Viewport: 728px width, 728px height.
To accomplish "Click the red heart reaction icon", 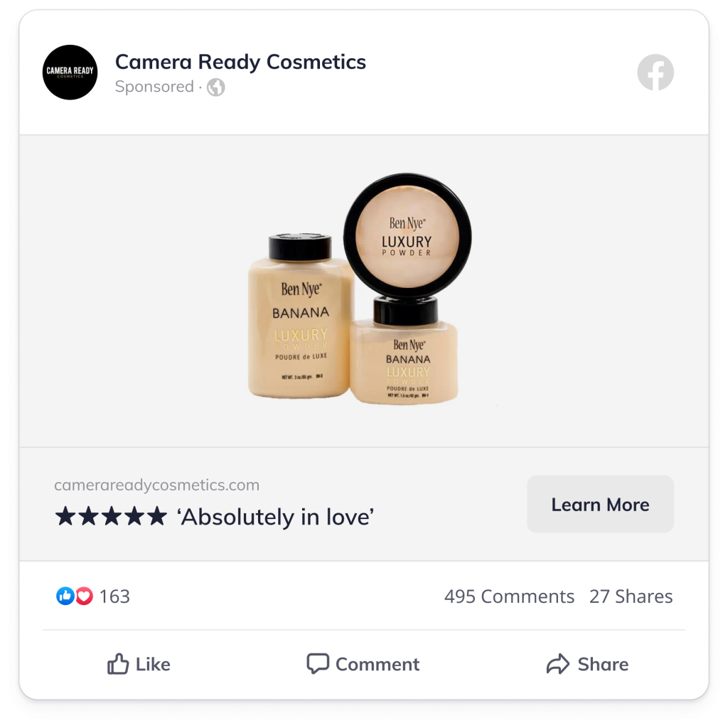I will (85, 596).
